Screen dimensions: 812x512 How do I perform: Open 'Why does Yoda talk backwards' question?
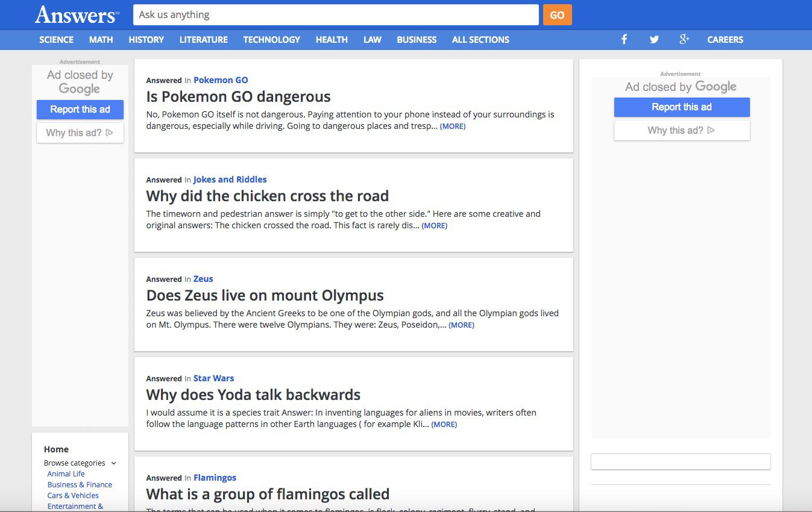coord(254,395)
